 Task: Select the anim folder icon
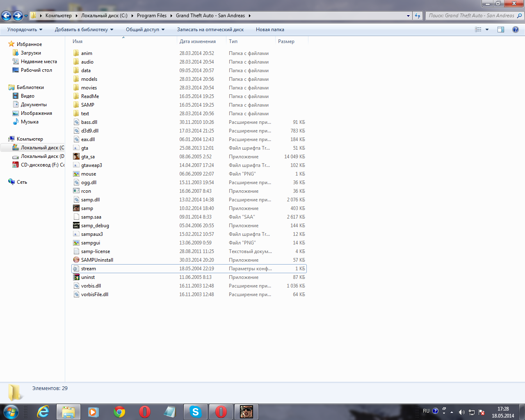coord(76,53)
